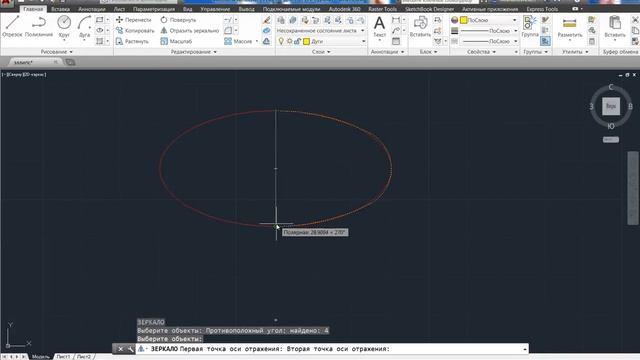The height and width of the screenshot is (360, 640).
Task: Open the Параметризация ribbon tab
Action: point(154,9)
